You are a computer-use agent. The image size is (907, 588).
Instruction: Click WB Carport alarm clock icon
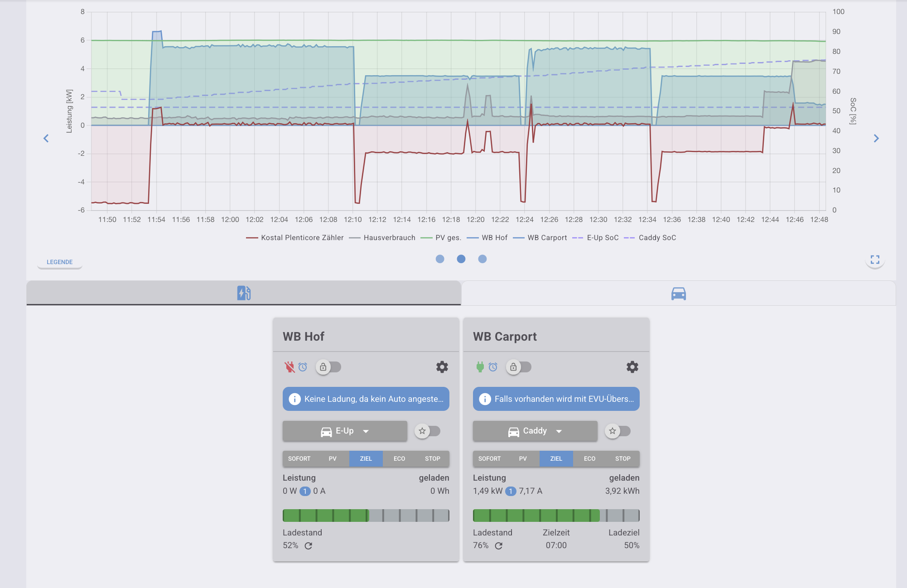point(493,367)
